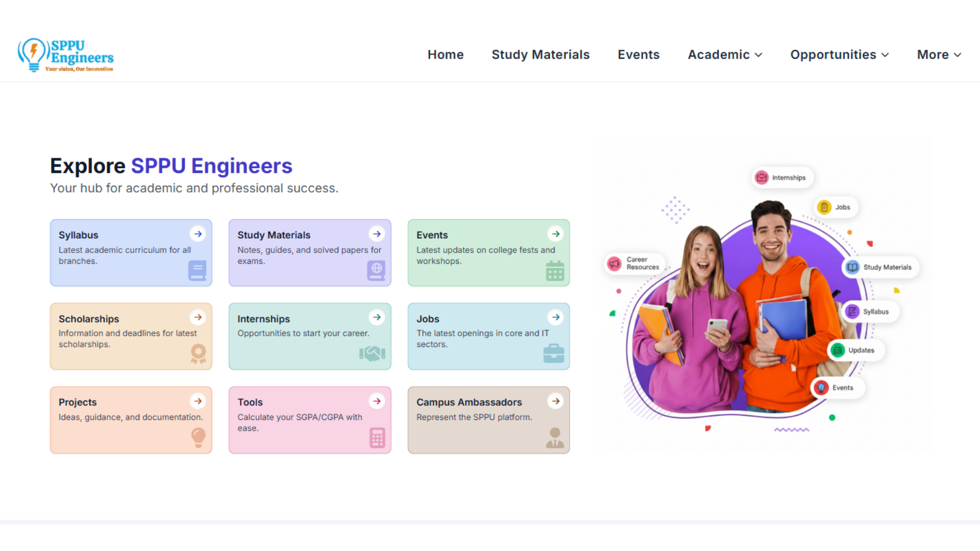Click the SPPU Engineers logo
This screenshot has width=980, height=551.
pos(65,54)
